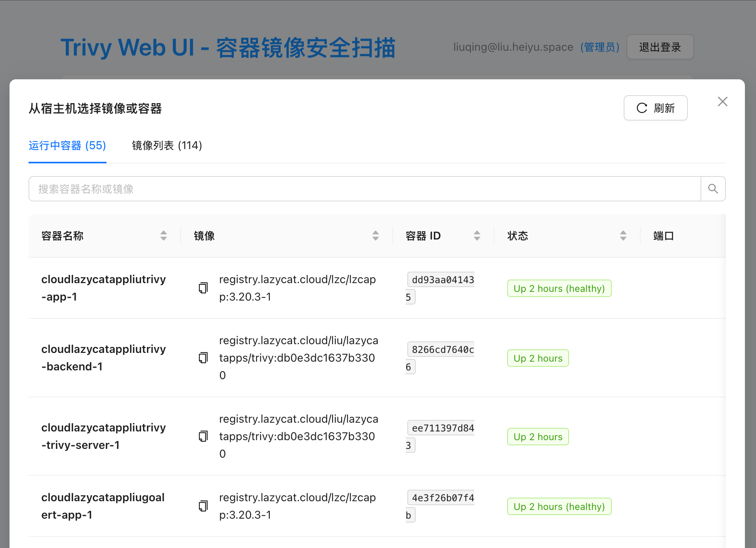Switch to 镜像列表 (114) tab
756x548 pixels.
[x=167, y=146]
